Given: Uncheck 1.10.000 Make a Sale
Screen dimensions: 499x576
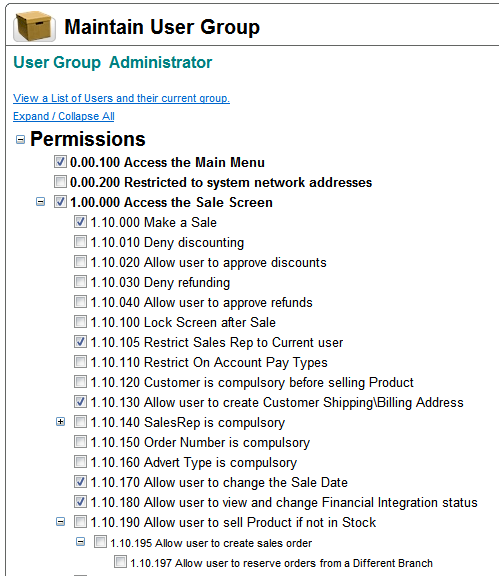Looking at the screenshot, I should pyautogui.click(x=80, y=222).
